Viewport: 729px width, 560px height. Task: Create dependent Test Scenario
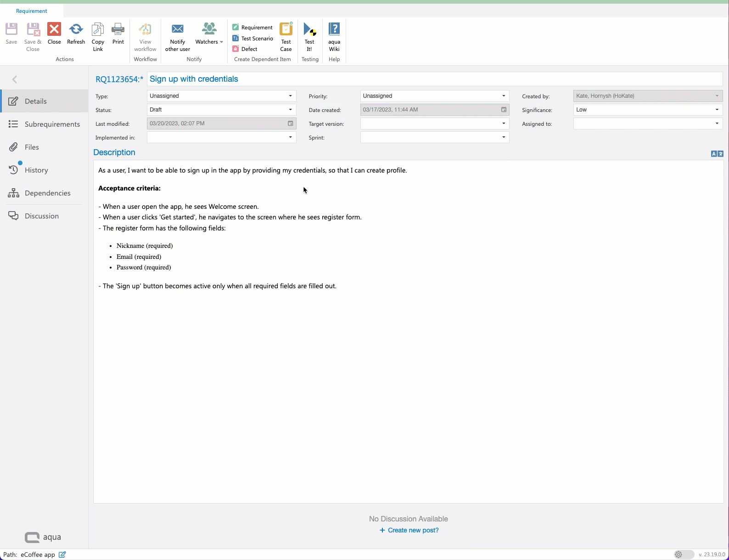tap(252, 39)
